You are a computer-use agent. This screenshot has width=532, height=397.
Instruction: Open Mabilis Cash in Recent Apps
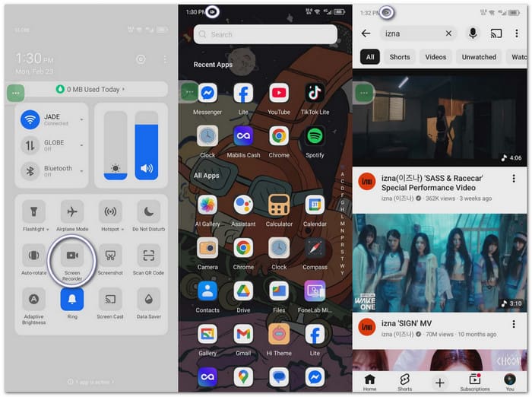click(x=243, y=136)
